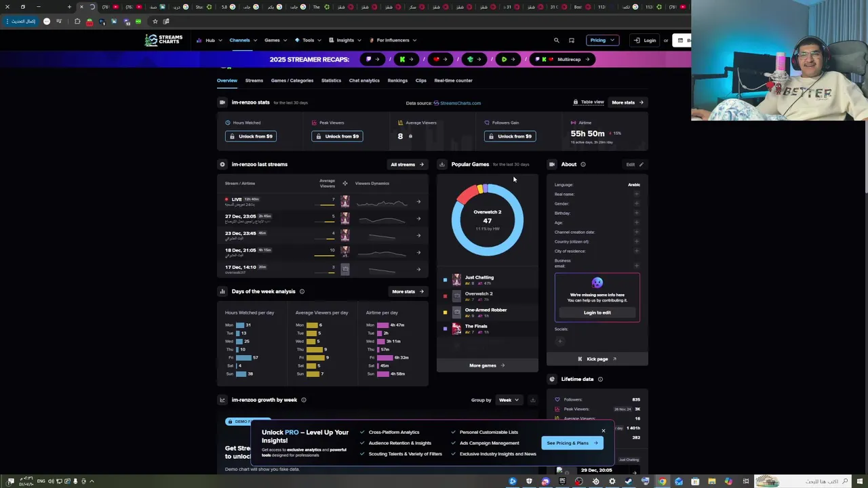Open the green Trovo-style recap pill

[474, 60]
